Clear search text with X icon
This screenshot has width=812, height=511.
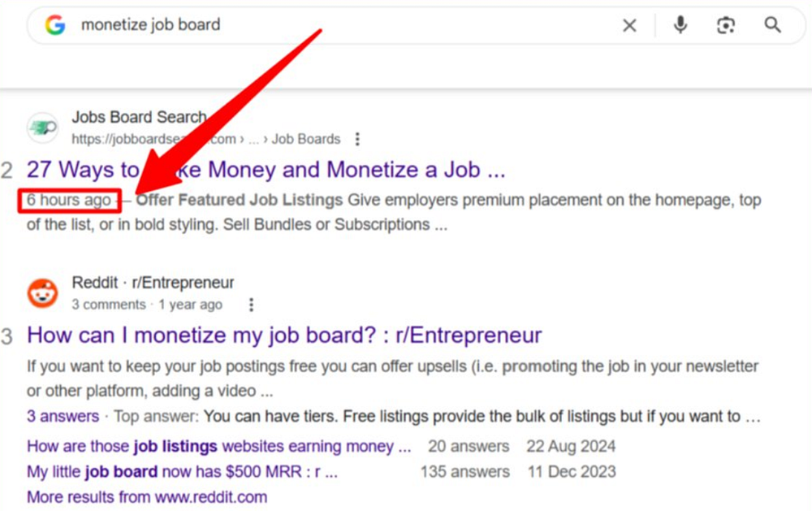click(x=629, y=26)
